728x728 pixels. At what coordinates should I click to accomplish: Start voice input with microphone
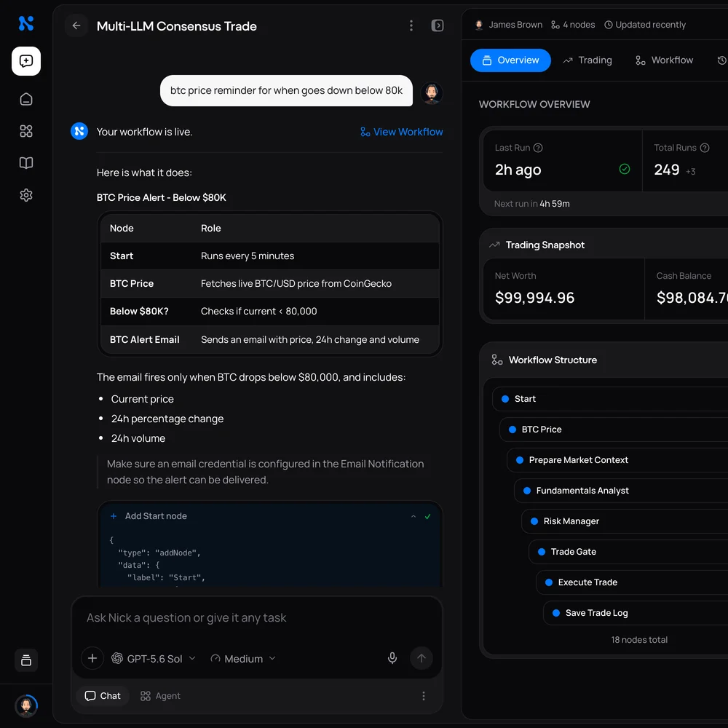click(392, 658)
